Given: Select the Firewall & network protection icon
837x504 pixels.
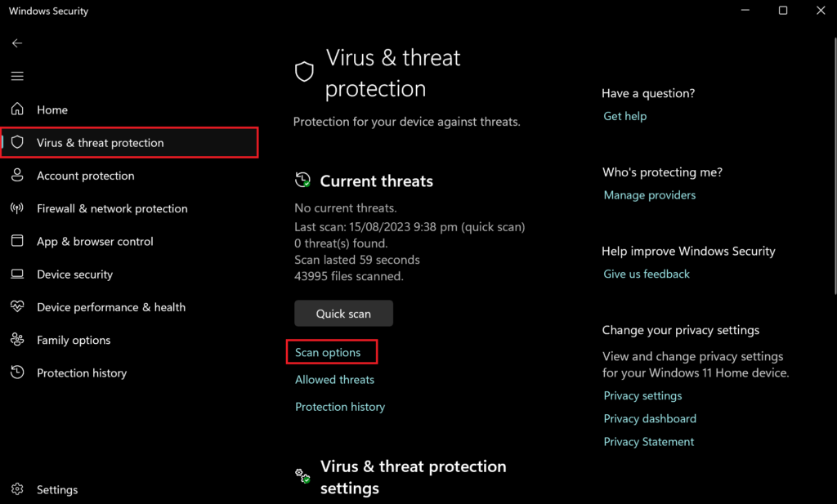Looking at the screenshot, I should click(x=17, y=208).
